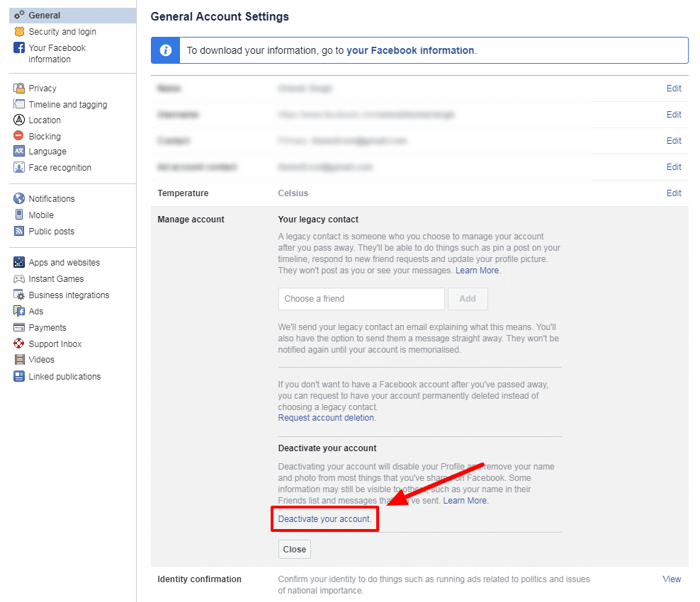The width and height of the screenshot is (700, 602).
Task: Click the Your Facebook information logo icon
Action: [x=19, y=47]
